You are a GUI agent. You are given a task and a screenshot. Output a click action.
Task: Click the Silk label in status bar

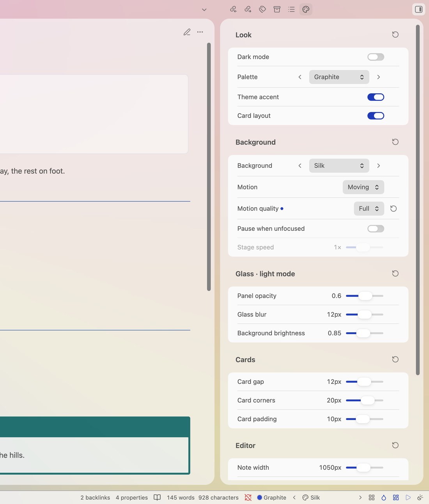point(315,497)
